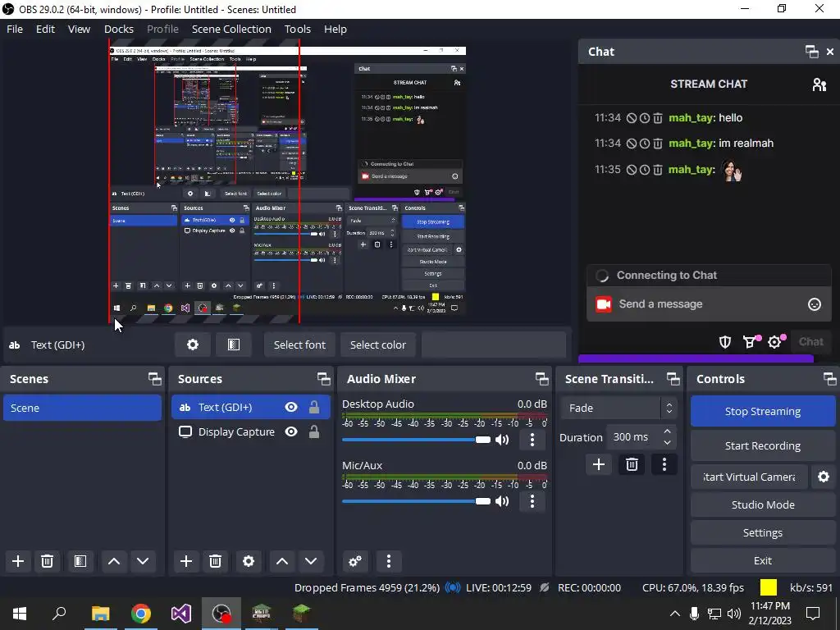
Task: Add a new scene
Action: tap(18, 561)
